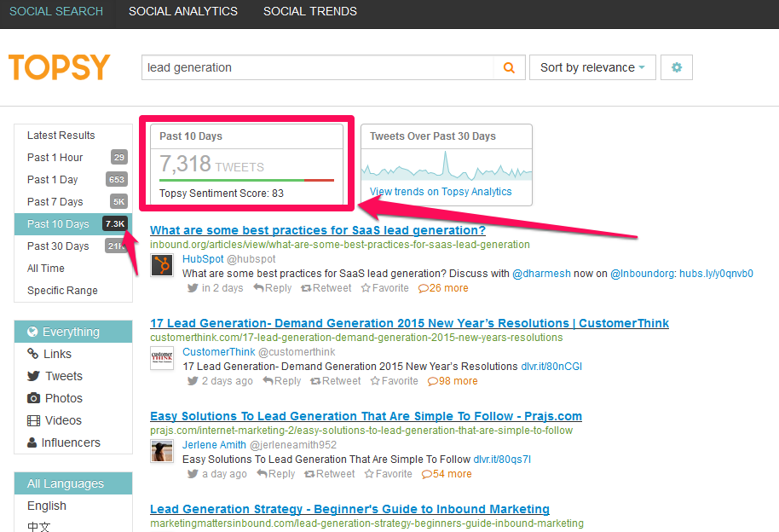Click 'View trends on Topsy Analytics' link
779x532 pixels.
tap(441, 192)
